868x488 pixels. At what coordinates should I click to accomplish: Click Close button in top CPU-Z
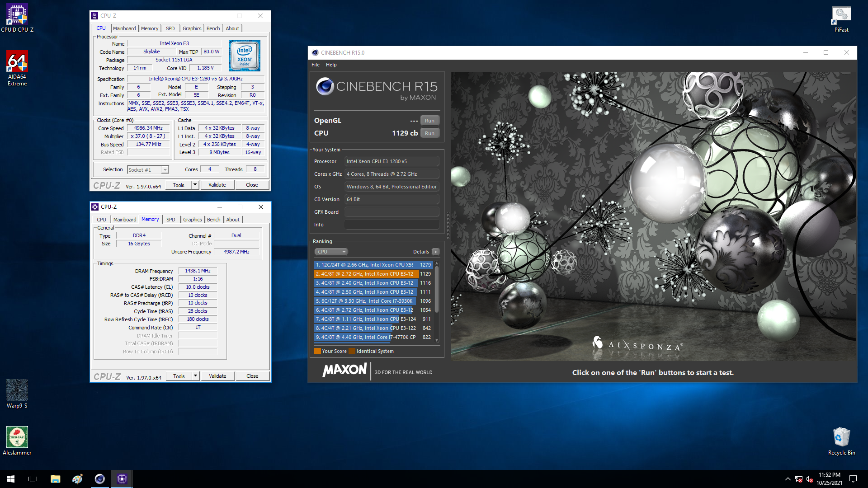click(252, 185)
